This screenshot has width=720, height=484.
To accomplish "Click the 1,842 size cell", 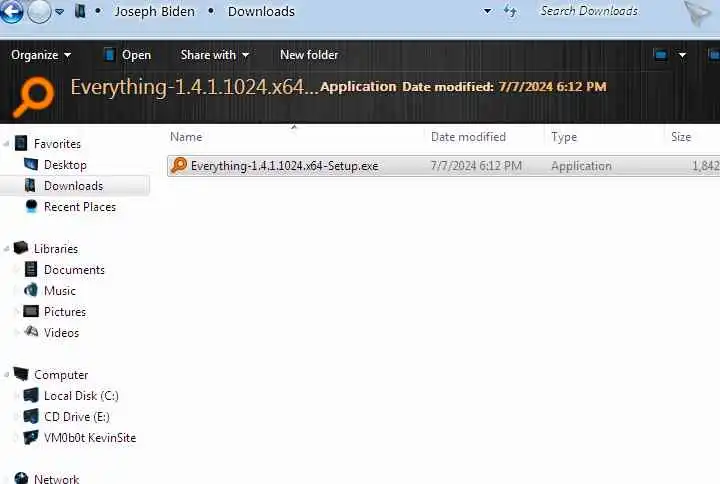I will 706,166.
